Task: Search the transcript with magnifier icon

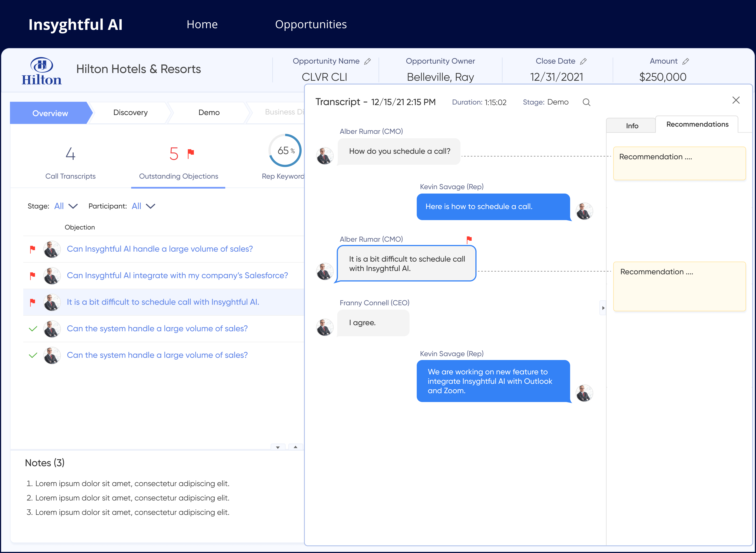Action: click(x=586, y=102)
